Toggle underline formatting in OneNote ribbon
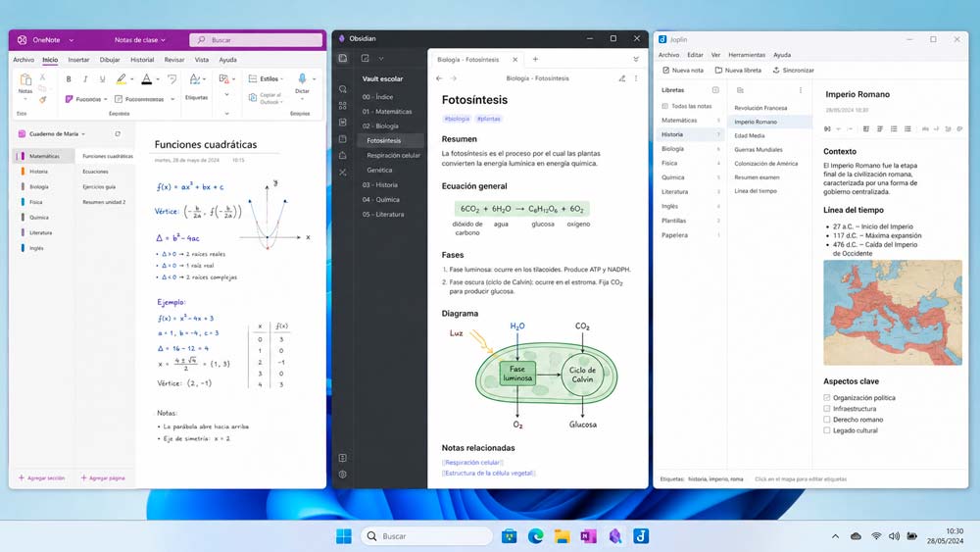The height and width of the screenshot is (552, 980). point(102,79)
